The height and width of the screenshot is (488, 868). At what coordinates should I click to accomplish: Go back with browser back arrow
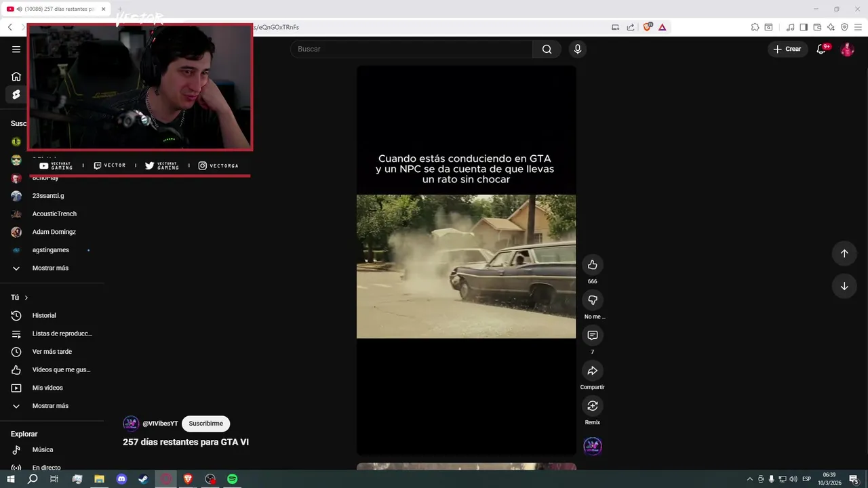pos(9,27)
